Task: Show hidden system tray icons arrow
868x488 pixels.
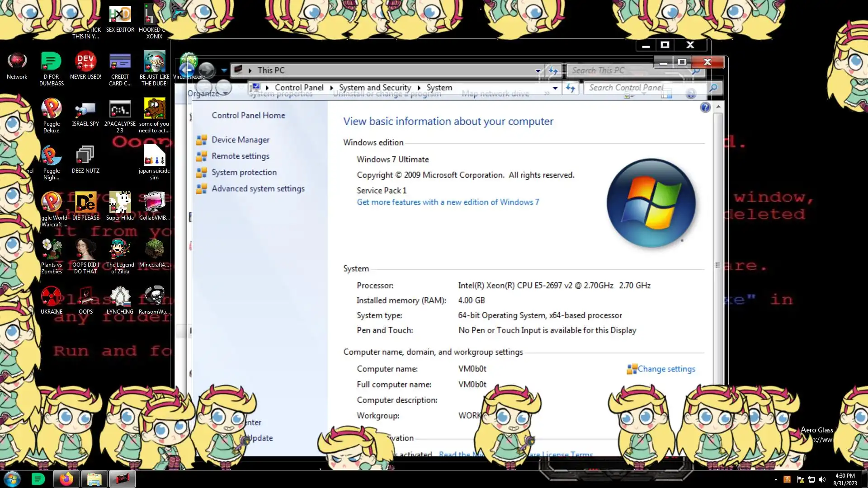Action: tap(776, 479)
